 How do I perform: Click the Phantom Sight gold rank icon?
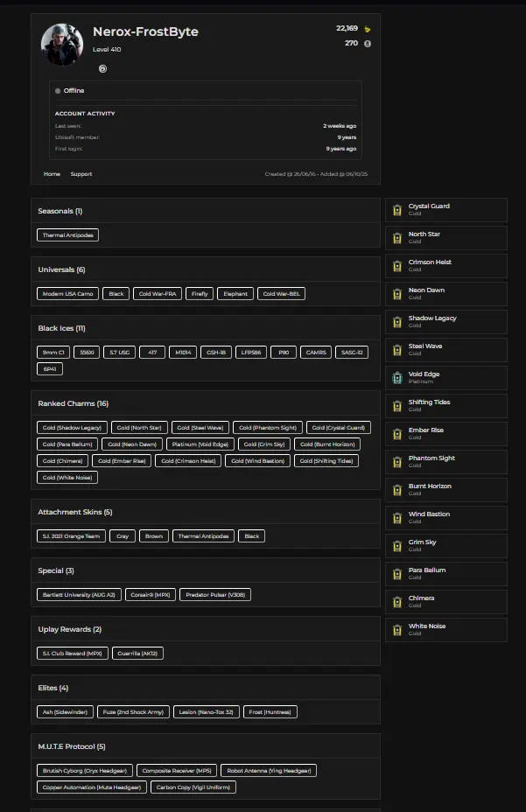click(397, 462)
